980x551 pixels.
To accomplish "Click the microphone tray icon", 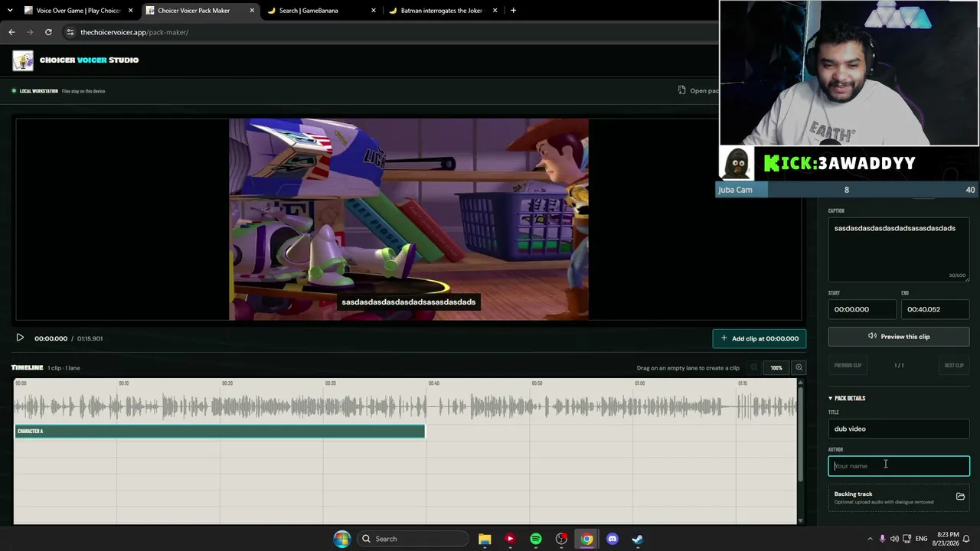I will pos(883,539).
